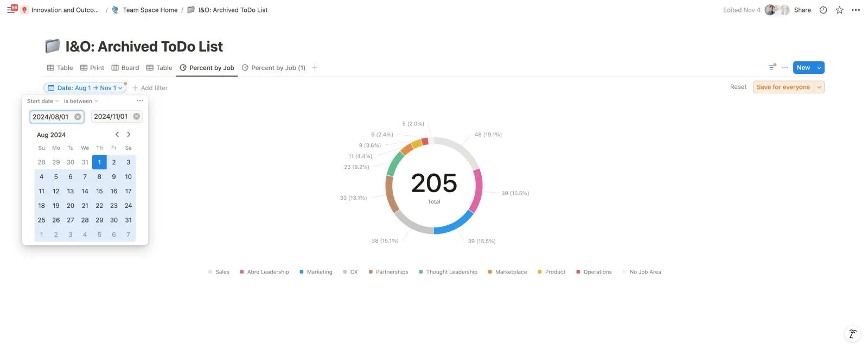Expand the New button dropdown arrow
Image resolution: width=868 pixels, height=349 pixels.
(x=819, y=68)
